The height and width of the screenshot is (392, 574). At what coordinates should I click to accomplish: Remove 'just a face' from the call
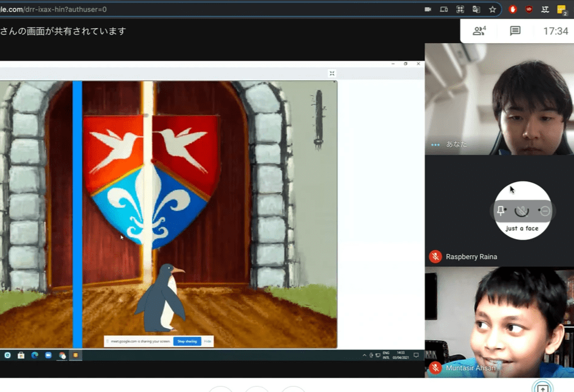545,211
